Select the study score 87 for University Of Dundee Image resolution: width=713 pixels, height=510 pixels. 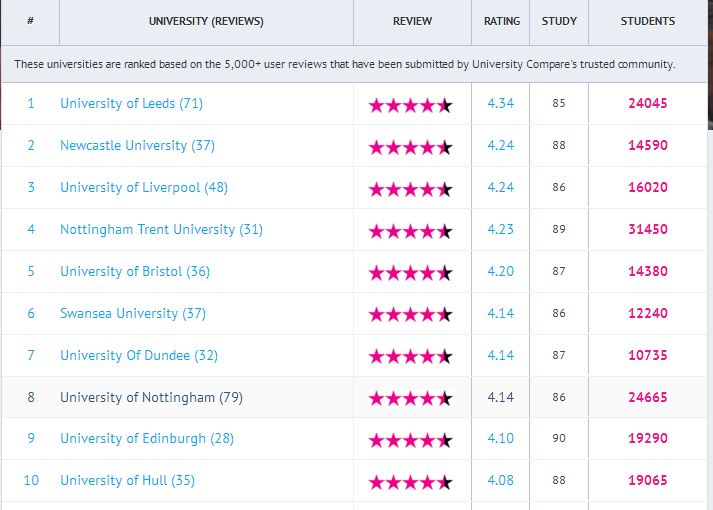click(559, 355)
